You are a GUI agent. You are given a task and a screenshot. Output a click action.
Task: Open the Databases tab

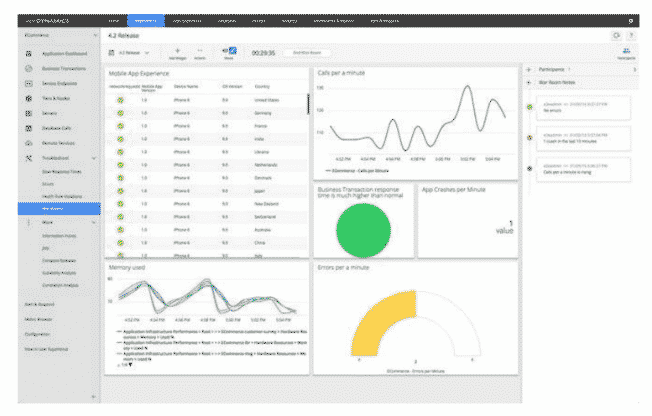pos(227,21)
